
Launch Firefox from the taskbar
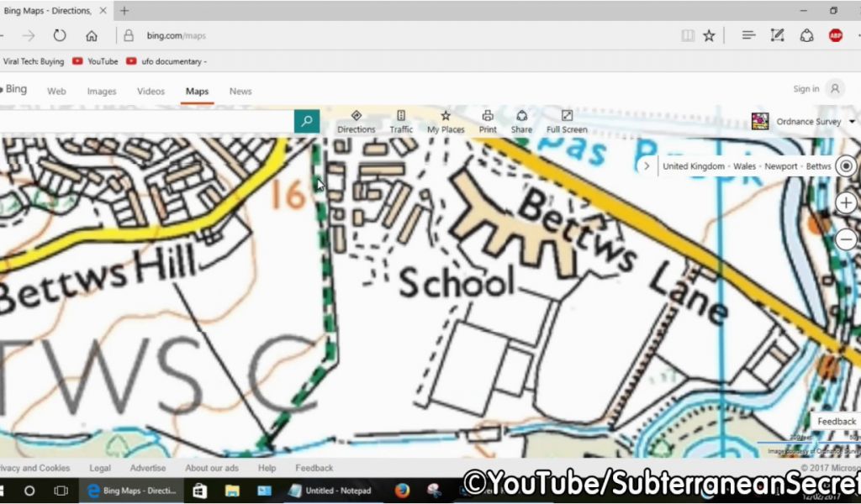point(403,491)
